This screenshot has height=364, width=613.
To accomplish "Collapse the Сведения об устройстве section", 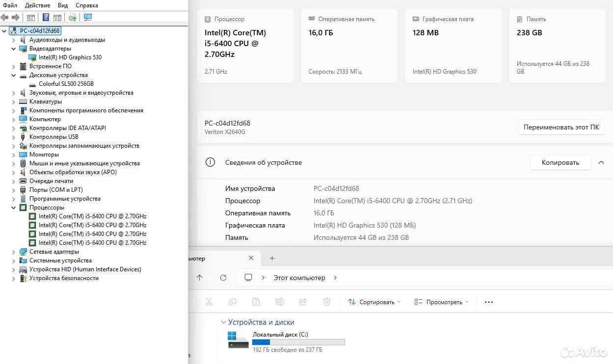I will coord(601,162).
